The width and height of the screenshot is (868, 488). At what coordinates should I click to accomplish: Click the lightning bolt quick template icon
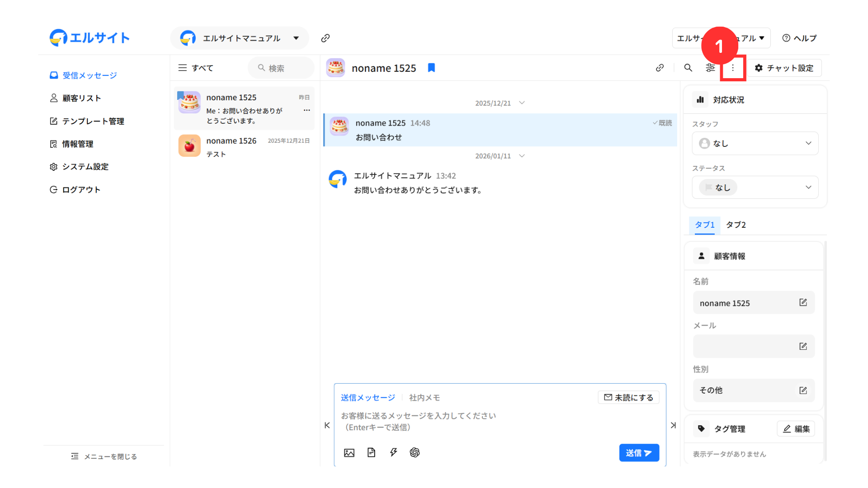point(393,453)
